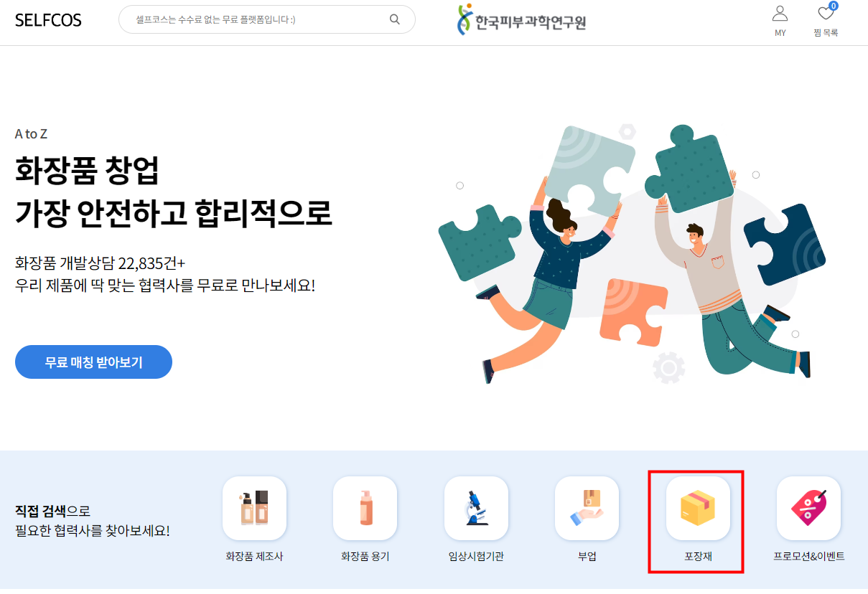The width and height of the screenshot is (868, 594).
Task: Click the 한국피부과학연구원 logo banner
Action: pyautogui.click(x=522, y=20)
